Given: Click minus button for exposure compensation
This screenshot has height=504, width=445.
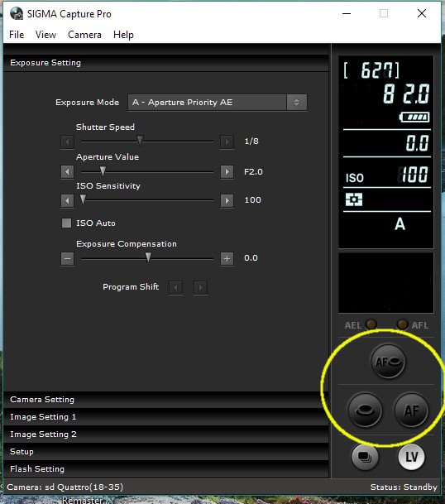Looking at the screenshot, I should click(x=67, y=258).
